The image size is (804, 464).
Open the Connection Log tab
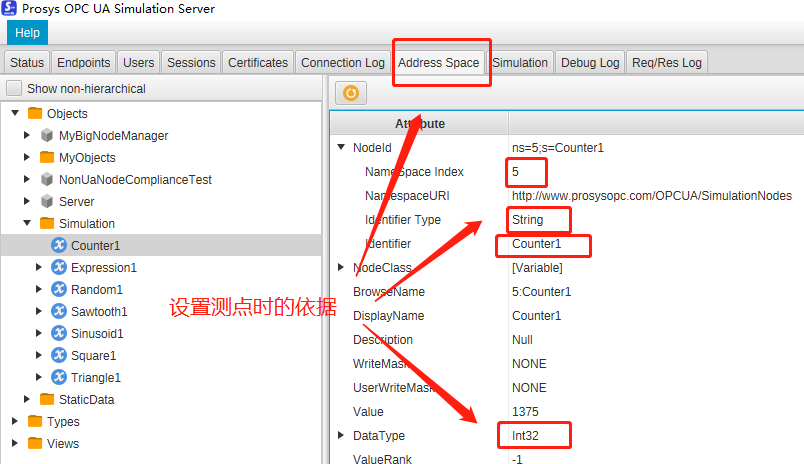343,63
